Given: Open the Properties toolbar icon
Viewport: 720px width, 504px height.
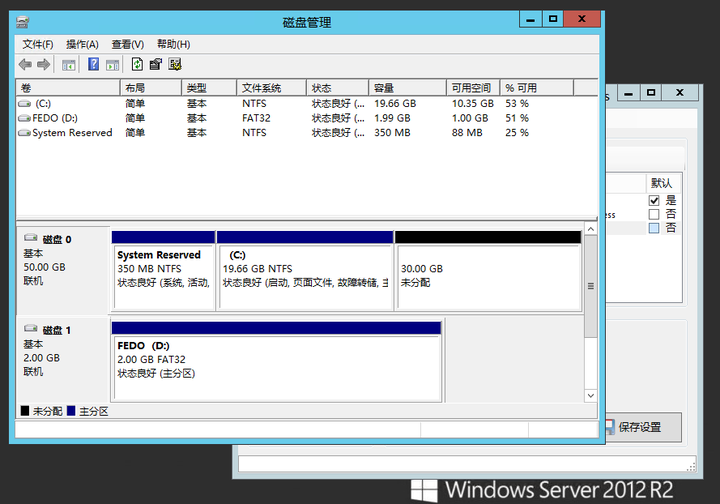Looking at the screenshot, I should 155,64.
